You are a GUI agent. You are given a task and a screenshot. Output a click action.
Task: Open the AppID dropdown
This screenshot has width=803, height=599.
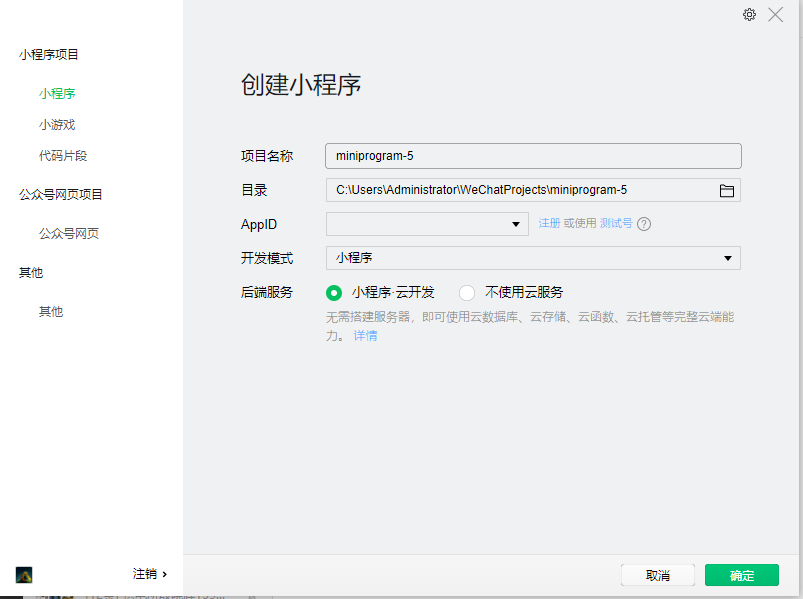(x=427, y=224)
